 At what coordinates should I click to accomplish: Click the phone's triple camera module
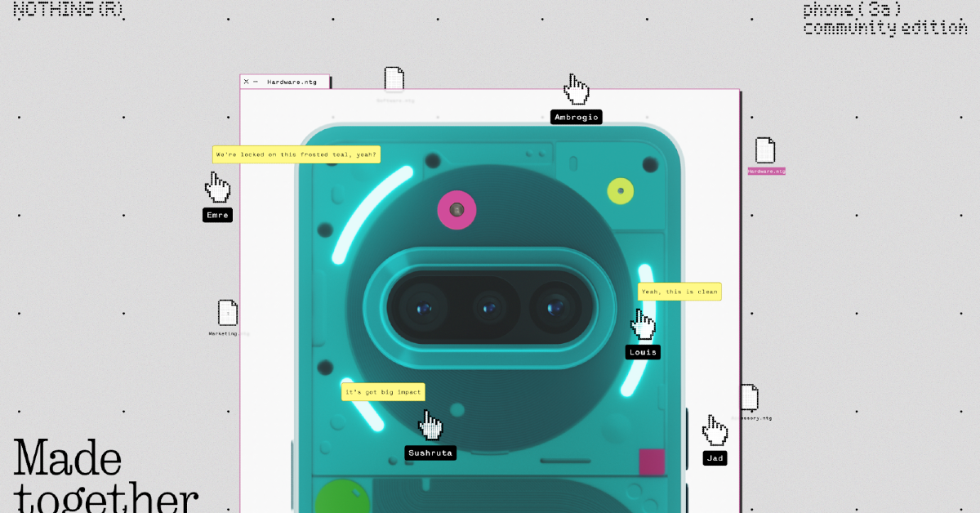tap(489, 307)
